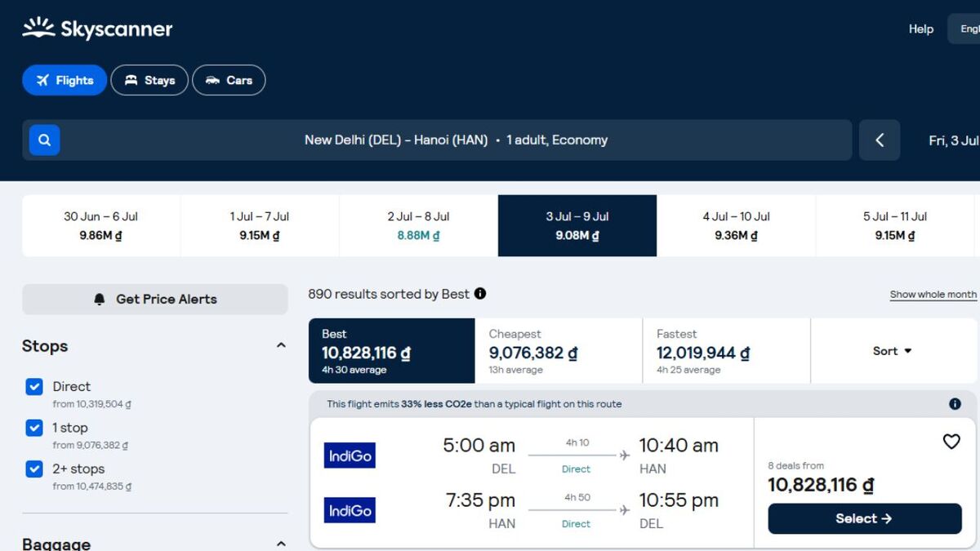This screenshot has width=980, height=551.
Task: Click the 8 deals from text
Action: 795,466
